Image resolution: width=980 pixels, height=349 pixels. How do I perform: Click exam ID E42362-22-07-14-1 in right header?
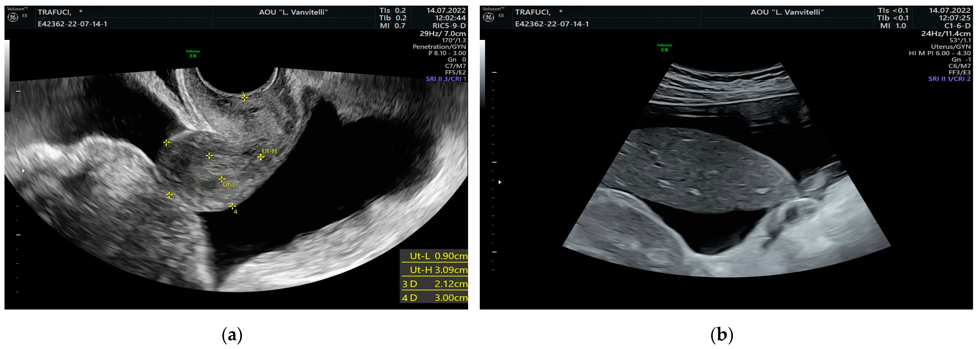(552, 24)
